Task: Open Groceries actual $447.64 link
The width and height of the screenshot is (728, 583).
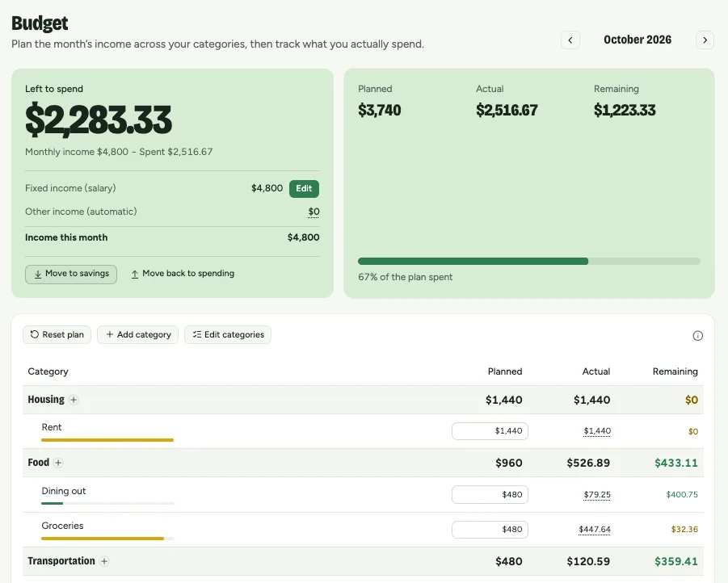Action: point(595,530)
